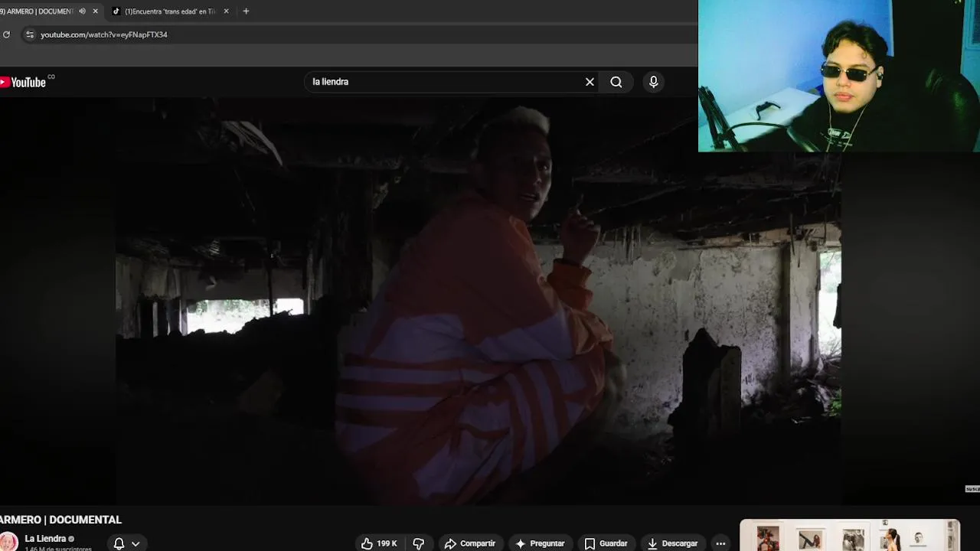This screenshot has height=551, width=980.
Task: Close the ARMERO | DOCUMENTAL tab
Action: tap(95, 11)
